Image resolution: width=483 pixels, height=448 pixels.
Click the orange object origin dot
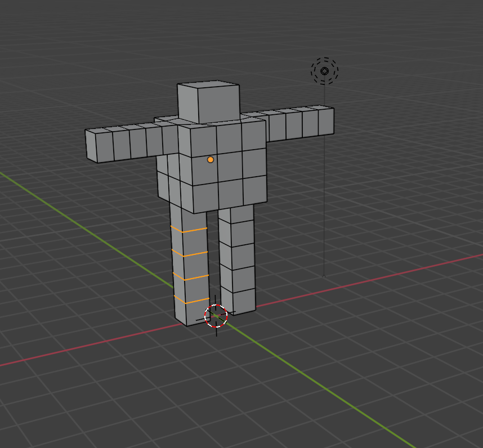211,159
